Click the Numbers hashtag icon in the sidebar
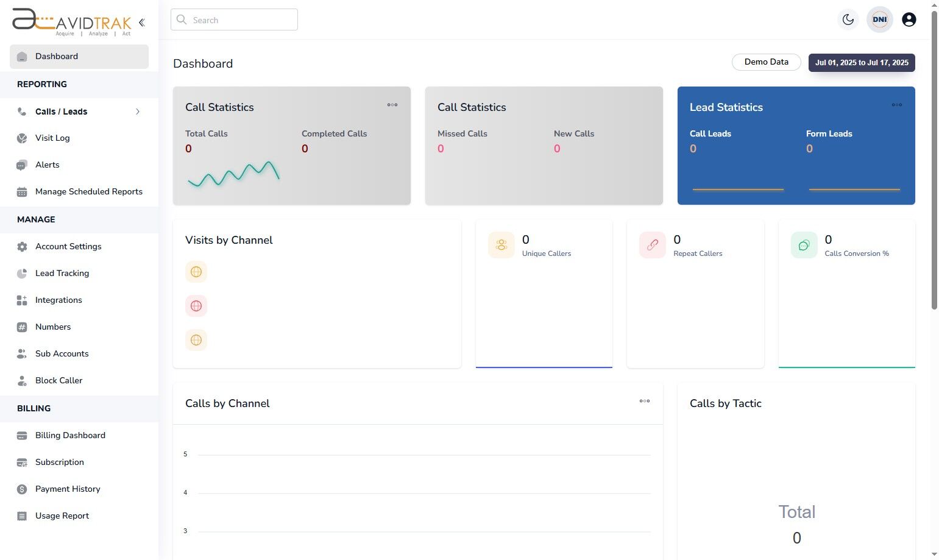This screenshot has width=939, height=560. [x=22, y=327]
